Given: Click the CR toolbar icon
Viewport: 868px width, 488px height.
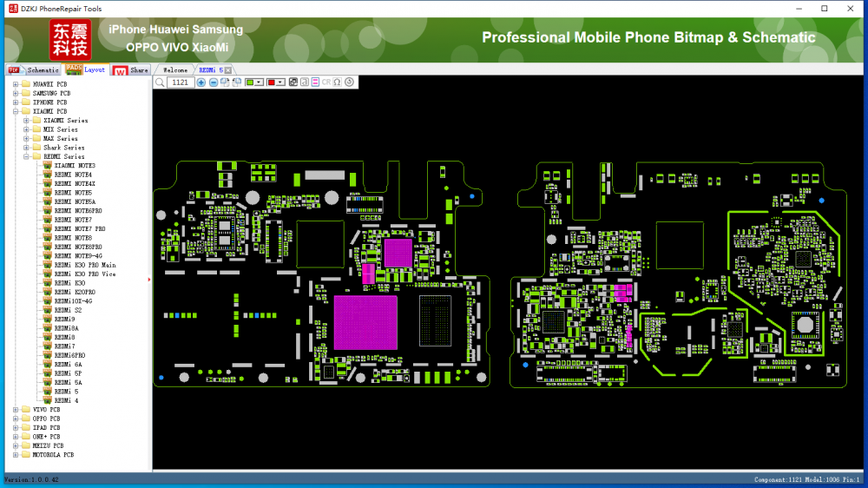Looking at the screenshot, I should (x=326, y=82).
